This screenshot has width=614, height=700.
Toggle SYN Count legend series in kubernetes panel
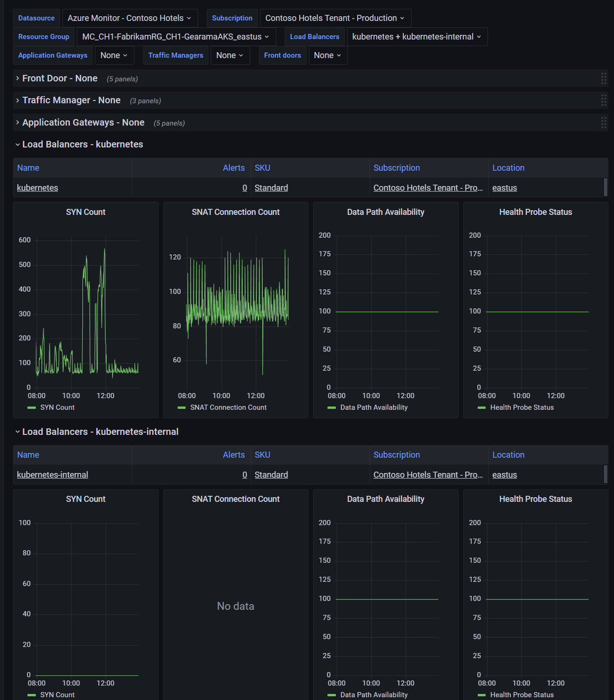point(57,407)
